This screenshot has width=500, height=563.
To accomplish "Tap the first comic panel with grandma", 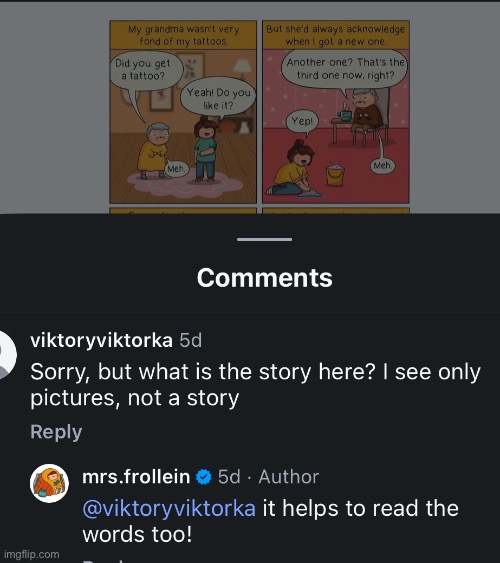I will [183, 112].
